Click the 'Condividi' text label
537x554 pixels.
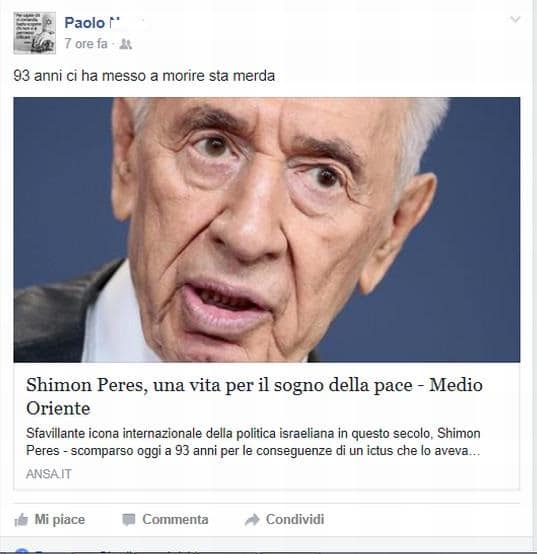(295, 520)
